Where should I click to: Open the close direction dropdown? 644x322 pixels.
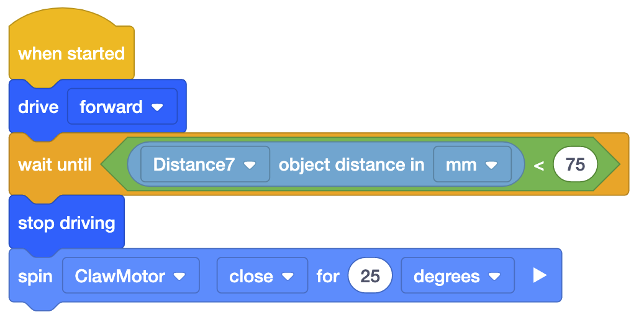click(261, 275)
